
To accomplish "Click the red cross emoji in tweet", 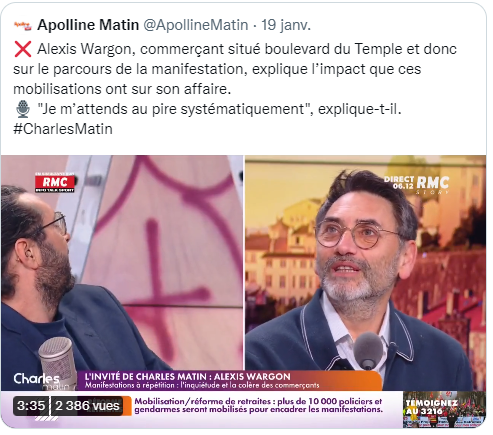I will coord(23,49).
